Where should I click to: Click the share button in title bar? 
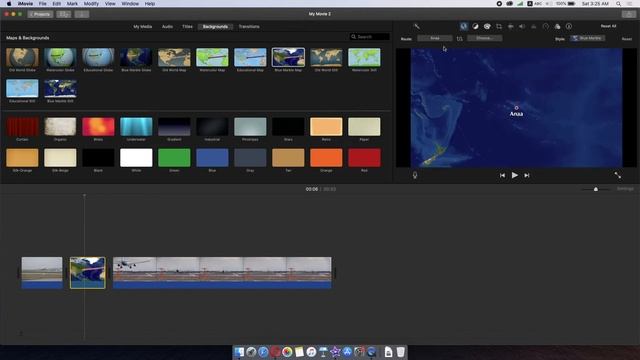point(629,14)
